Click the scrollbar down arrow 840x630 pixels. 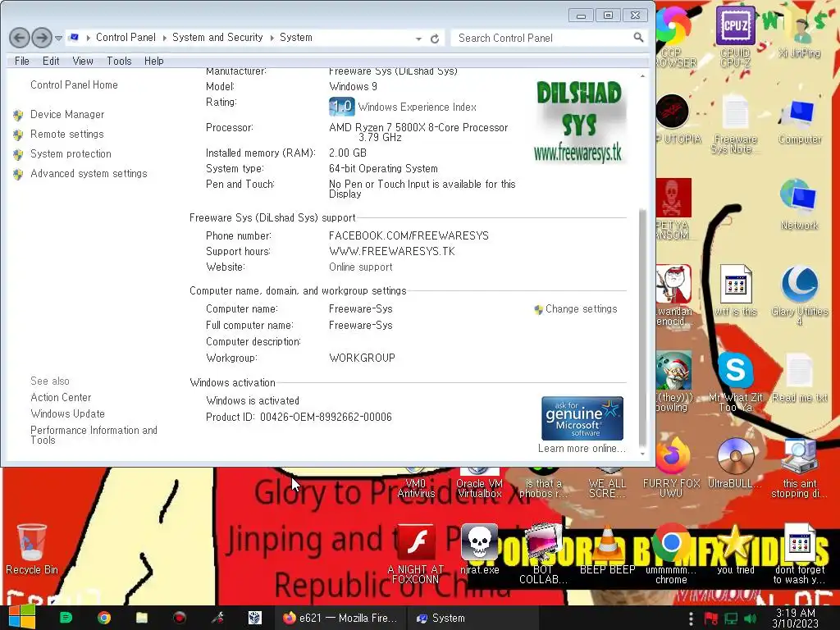(x=642, y=454)
